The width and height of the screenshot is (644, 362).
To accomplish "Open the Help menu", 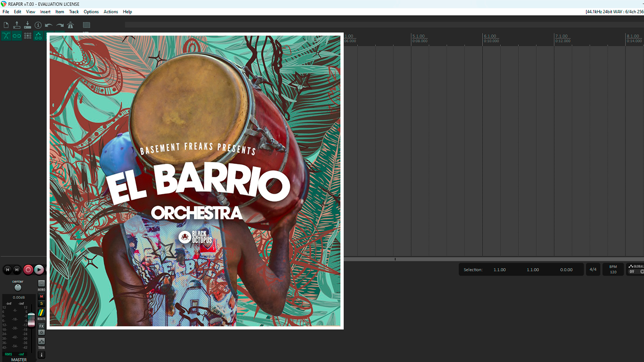I will click(127, 12).
